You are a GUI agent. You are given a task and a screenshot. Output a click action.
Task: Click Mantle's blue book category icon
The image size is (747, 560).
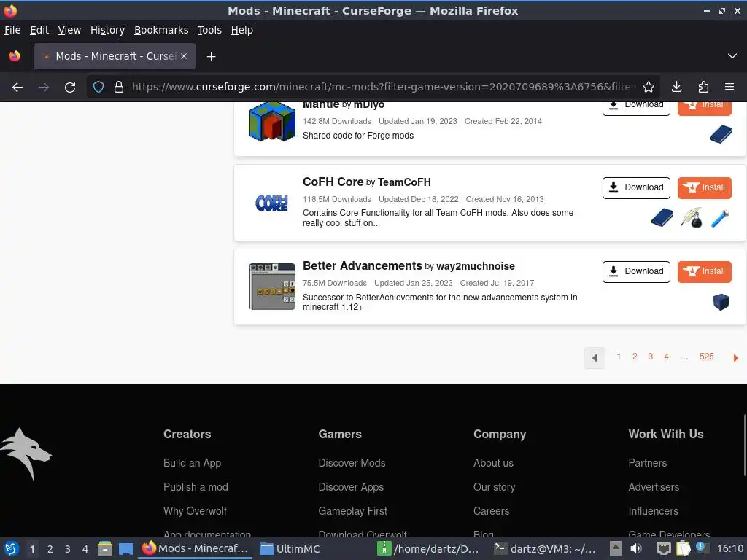click(720, 134)
